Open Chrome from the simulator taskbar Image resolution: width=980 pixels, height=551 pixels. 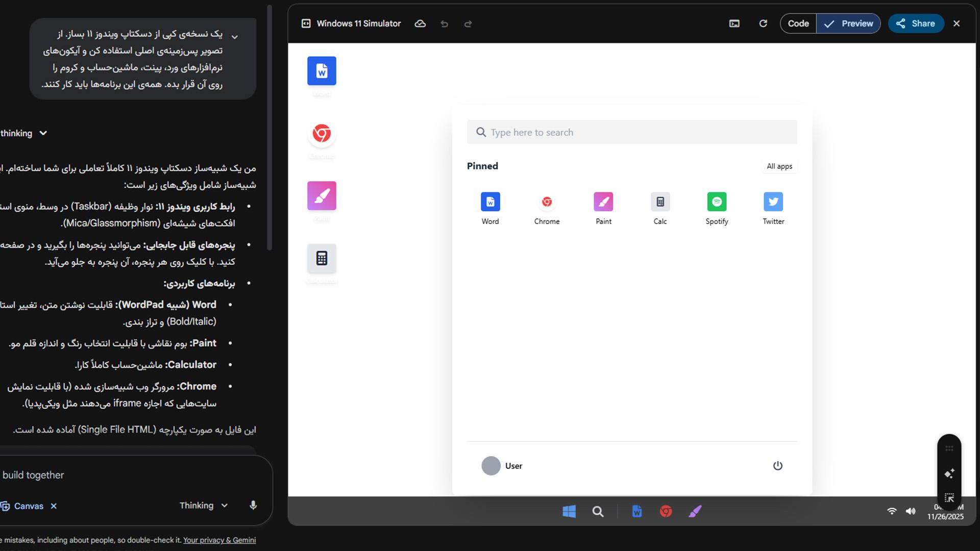tap(666, 511)
